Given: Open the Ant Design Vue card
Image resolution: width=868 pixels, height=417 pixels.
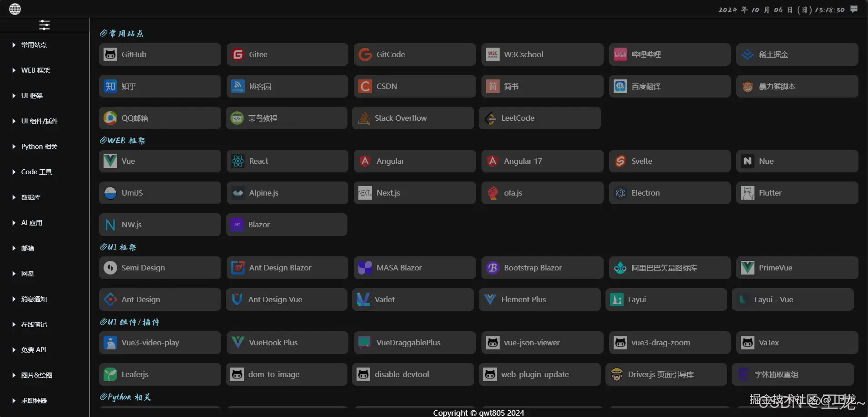Looking at the screenshot, I should tap(287, 299).
